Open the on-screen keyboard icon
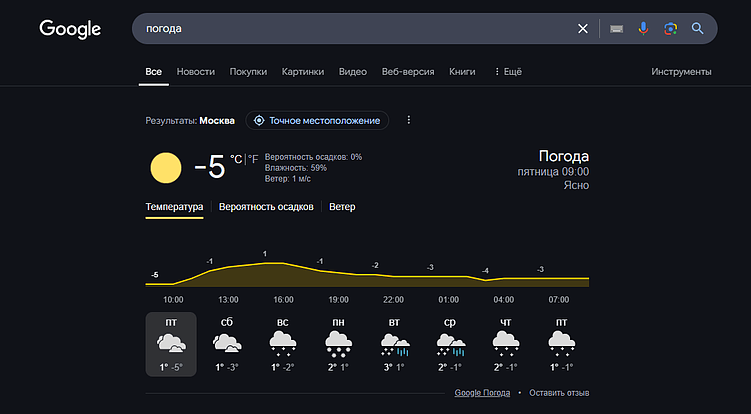 [616, 29]
